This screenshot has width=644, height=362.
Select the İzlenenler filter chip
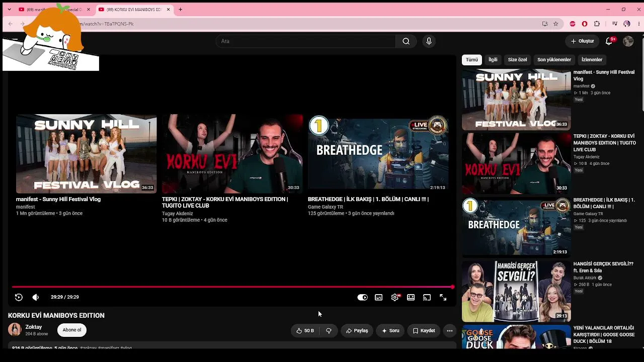pos(592,60)
